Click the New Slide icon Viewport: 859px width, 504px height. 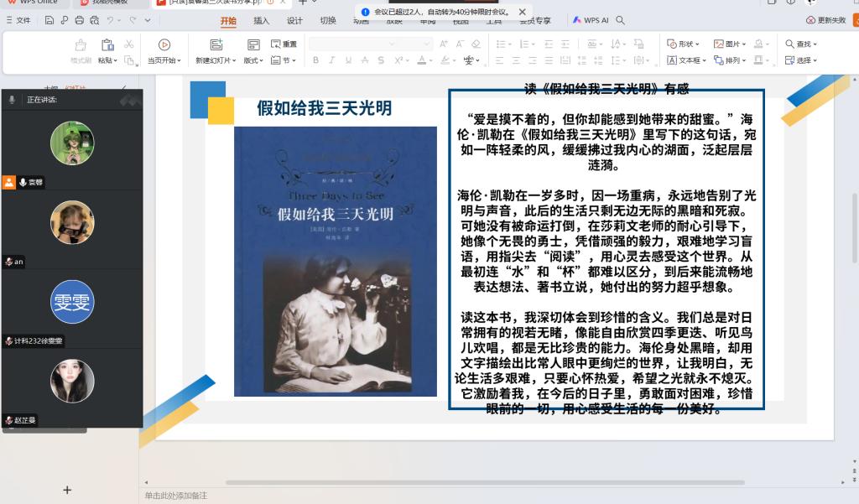(x=216, y=45)
